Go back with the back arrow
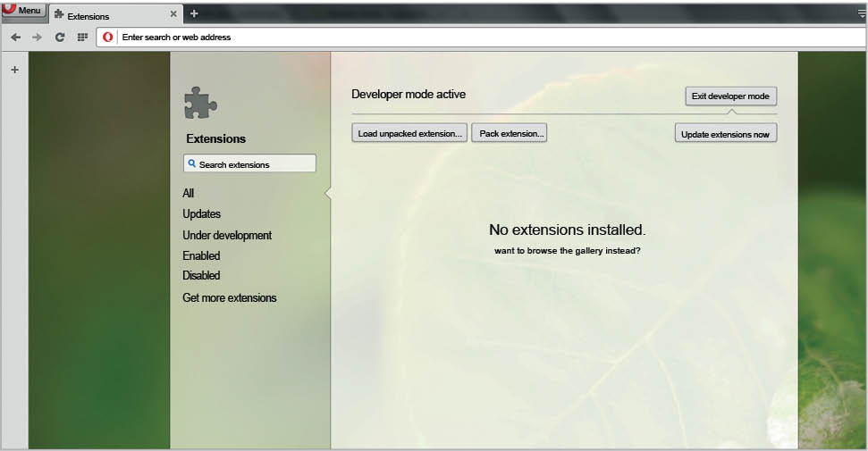 click(x=15, y=38)
